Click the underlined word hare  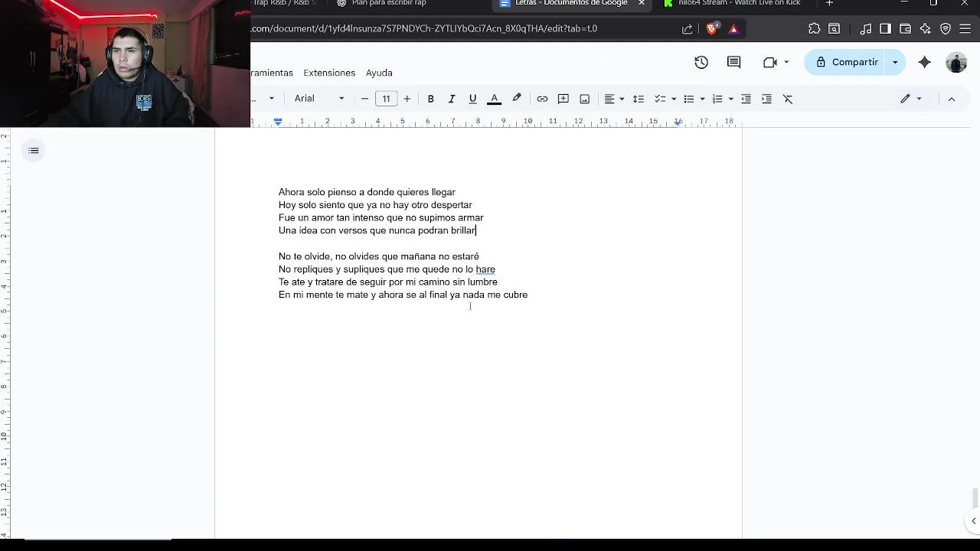point(485,269)
